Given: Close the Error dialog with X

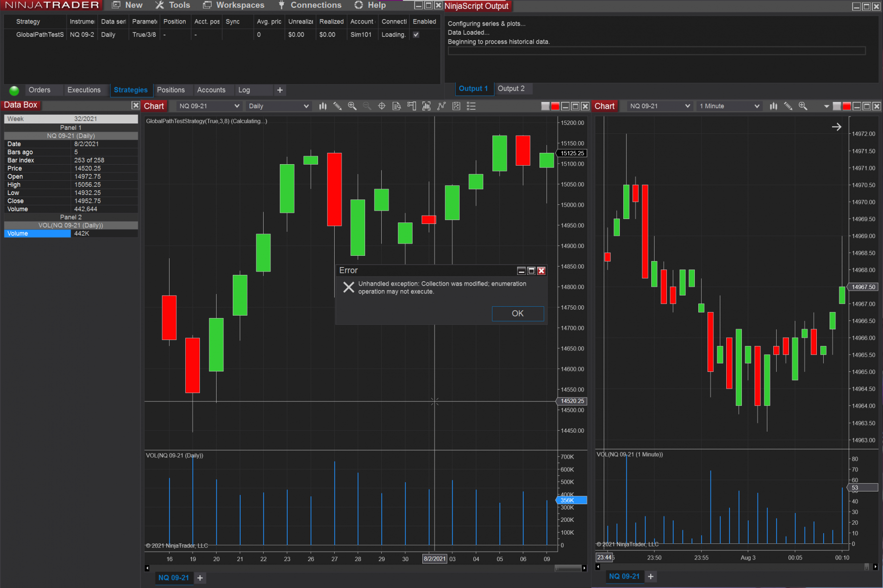Looking at the screenshot, I should (x=541, y=270).
